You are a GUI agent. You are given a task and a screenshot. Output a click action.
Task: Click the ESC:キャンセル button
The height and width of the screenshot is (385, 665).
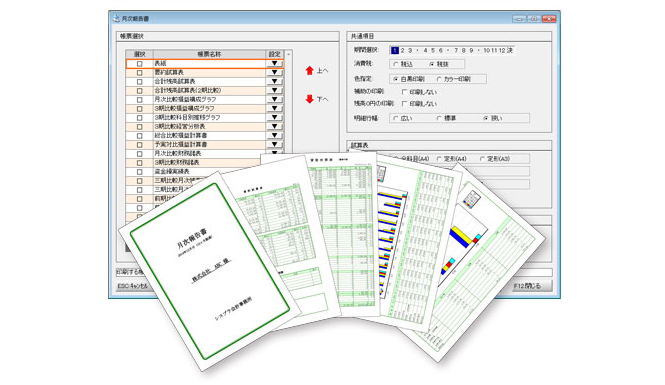[x=133, y=286]
